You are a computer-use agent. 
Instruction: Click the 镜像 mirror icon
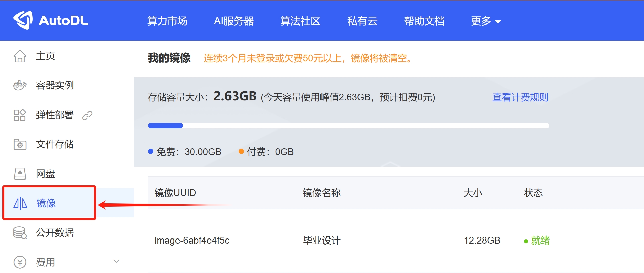point(20,203)
